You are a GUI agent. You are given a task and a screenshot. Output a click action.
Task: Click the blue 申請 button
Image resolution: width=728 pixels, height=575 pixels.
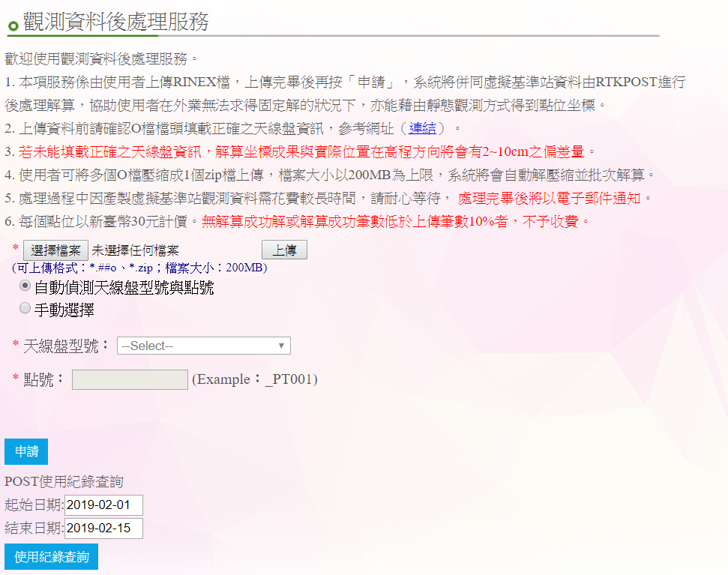coord(26,451)
